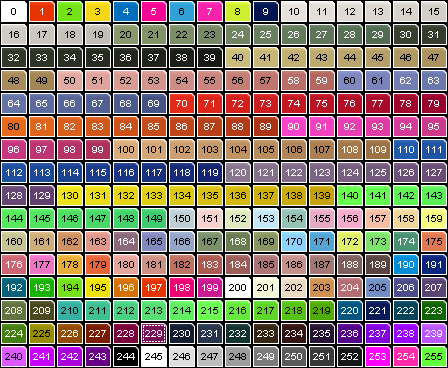Click red swatch numbered 70
This screenshot has width=448, height=368.
[x=182, y=104]
